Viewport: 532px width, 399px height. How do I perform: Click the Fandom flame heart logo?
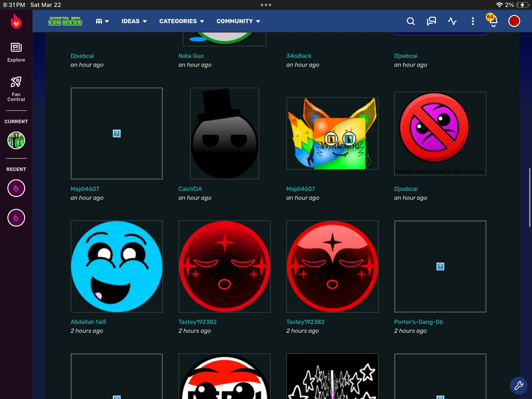coord(16,21)
